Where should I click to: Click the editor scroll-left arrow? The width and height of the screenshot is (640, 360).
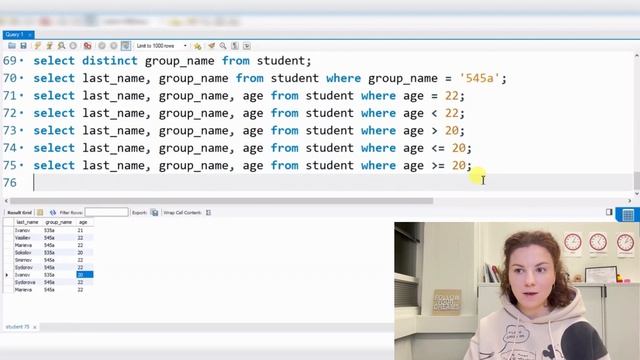6,201
